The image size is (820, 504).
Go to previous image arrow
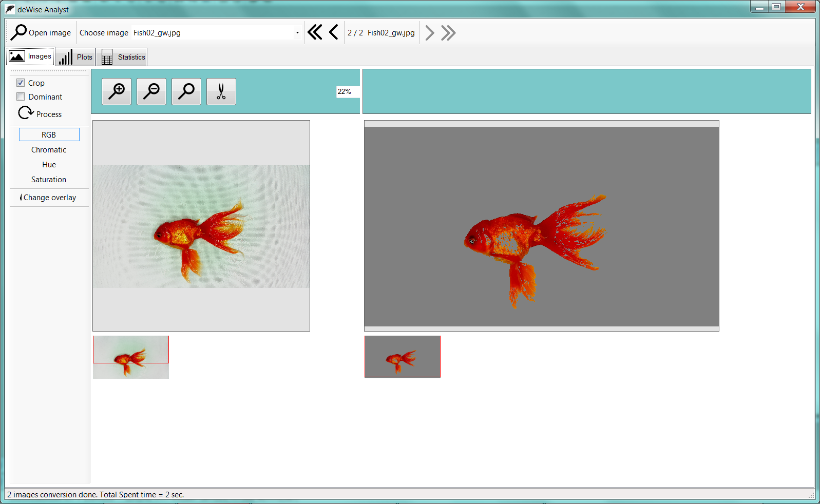coord(334,32)
